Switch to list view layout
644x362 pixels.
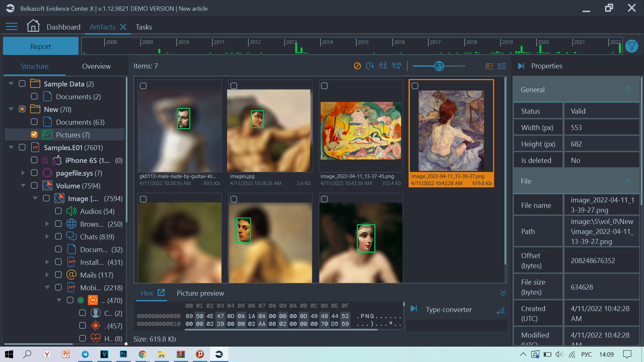[502, 66]
